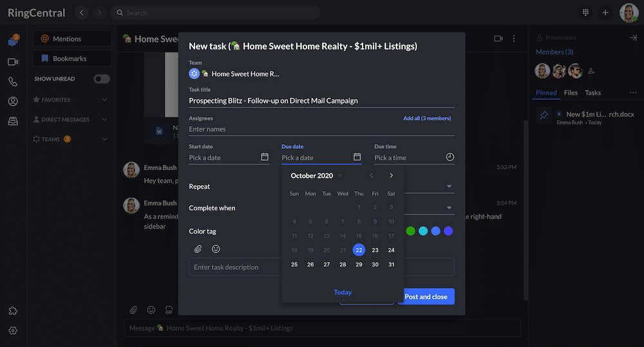644x347 pixels.
Task: Click the Assignees Enter names field
Action: (321, 129)
